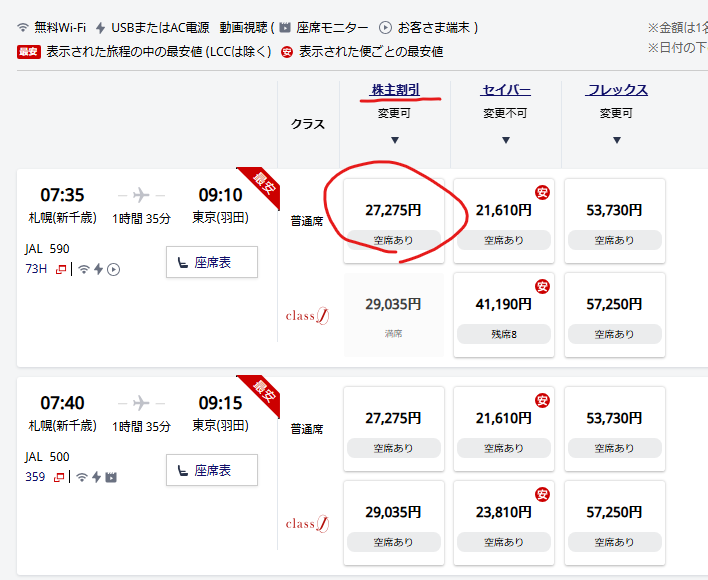The height and width of the screenshot is (580, 708).
Task: Click airplane icon between 07:35 and 09:10
Action: pyautogui.click(x=141, y=195)
